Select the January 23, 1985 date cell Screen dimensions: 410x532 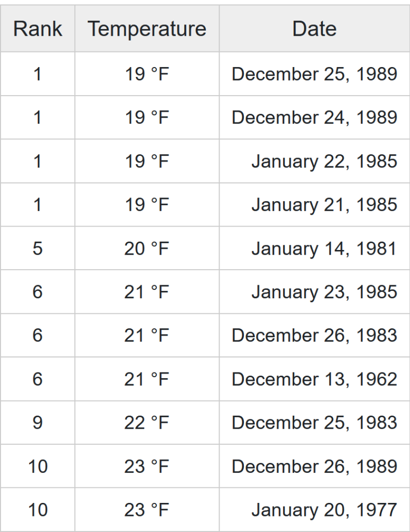point(324,292)
